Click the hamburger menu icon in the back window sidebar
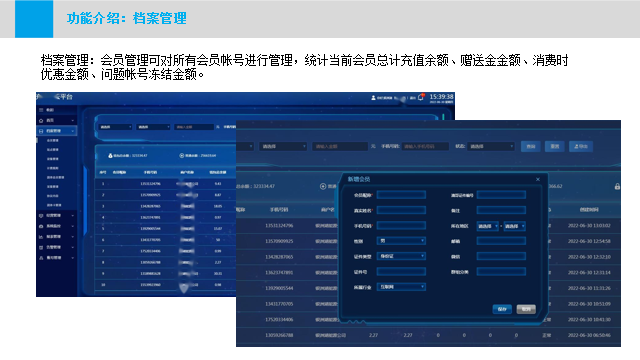 (41, 110)
